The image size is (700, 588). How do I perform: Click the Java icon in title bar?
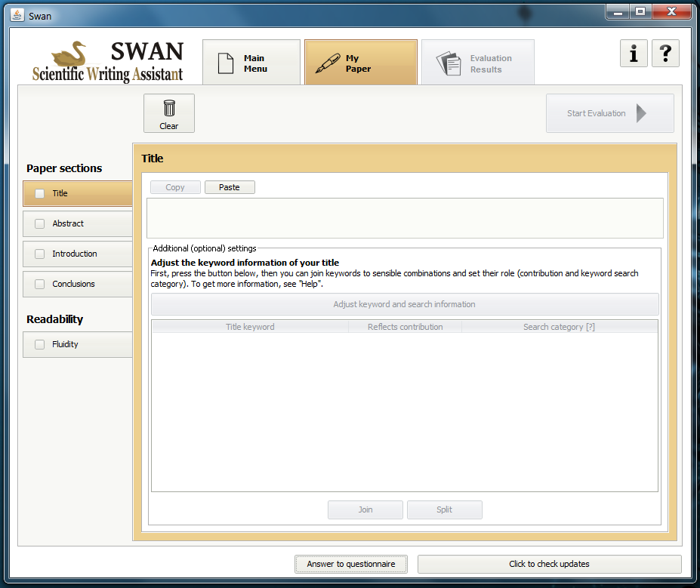[x=17, y=15]
